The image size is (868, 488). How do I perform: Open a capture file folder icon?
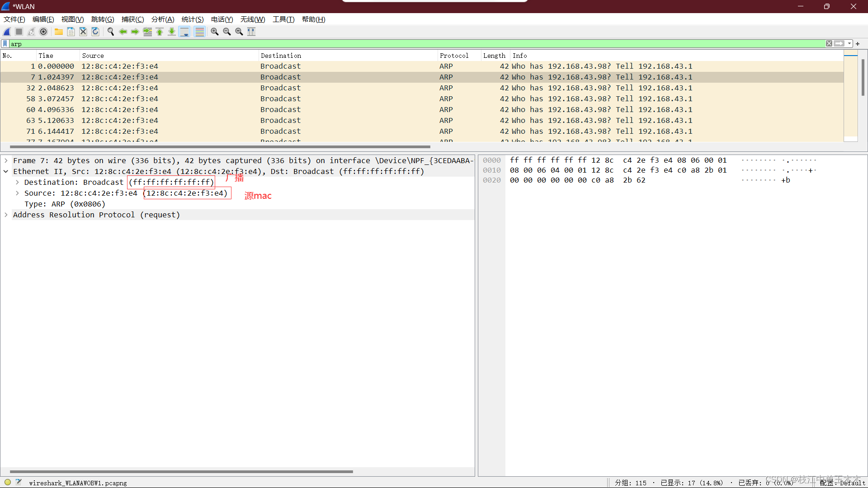(x=59, y=32)
